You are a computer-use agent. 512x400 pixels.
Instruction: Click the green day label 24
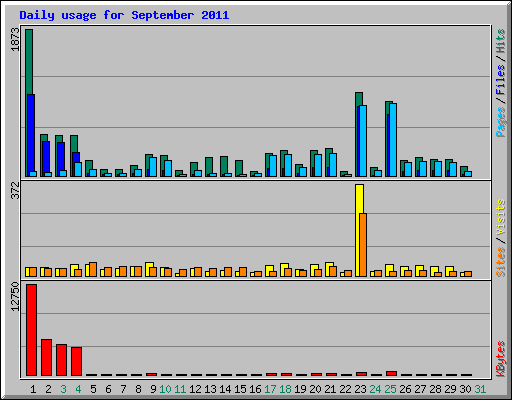(375, 389)
